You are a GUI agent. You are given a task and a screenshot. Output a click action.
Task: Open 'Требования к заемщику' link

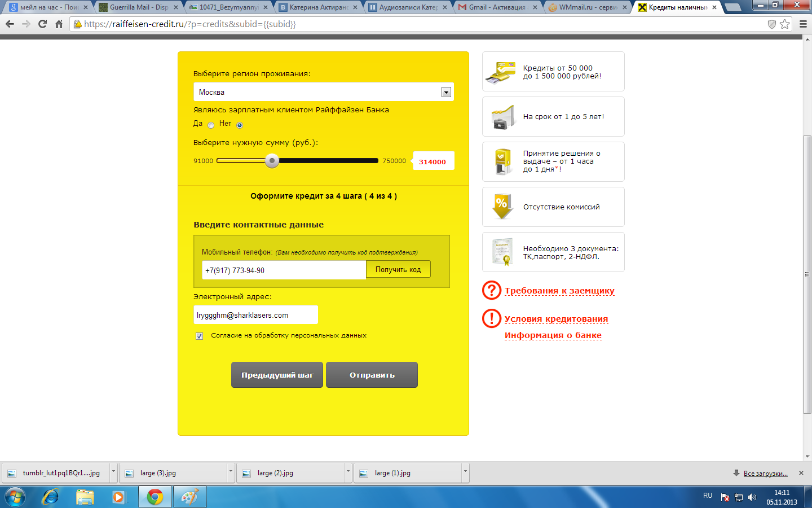[559, 291]
